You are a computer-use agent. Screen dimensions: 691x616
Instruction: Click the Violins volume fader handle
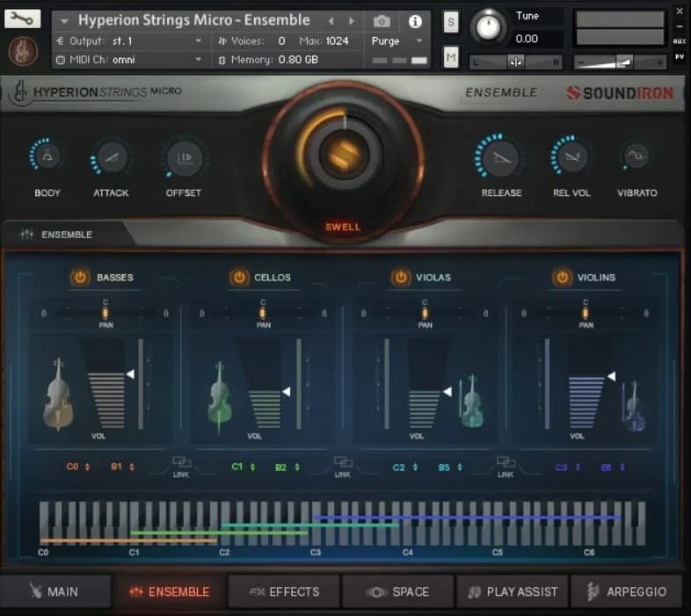611,376
